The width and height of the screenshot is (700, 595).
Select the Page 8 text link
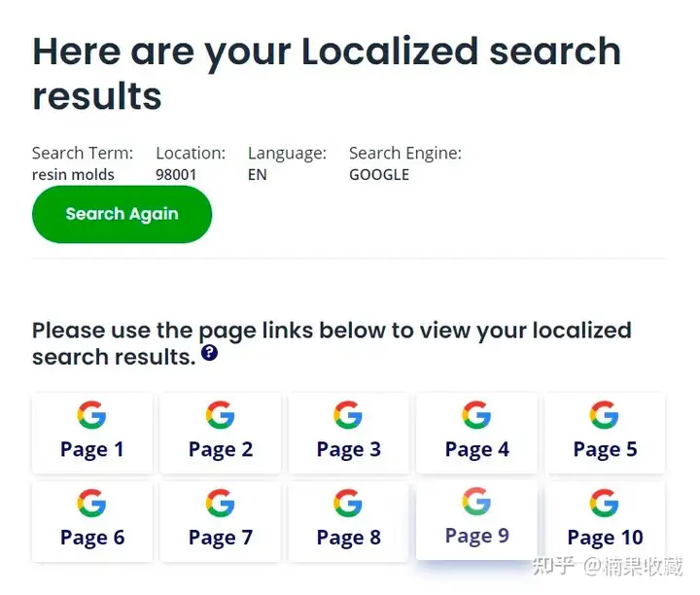click(349, 538)
